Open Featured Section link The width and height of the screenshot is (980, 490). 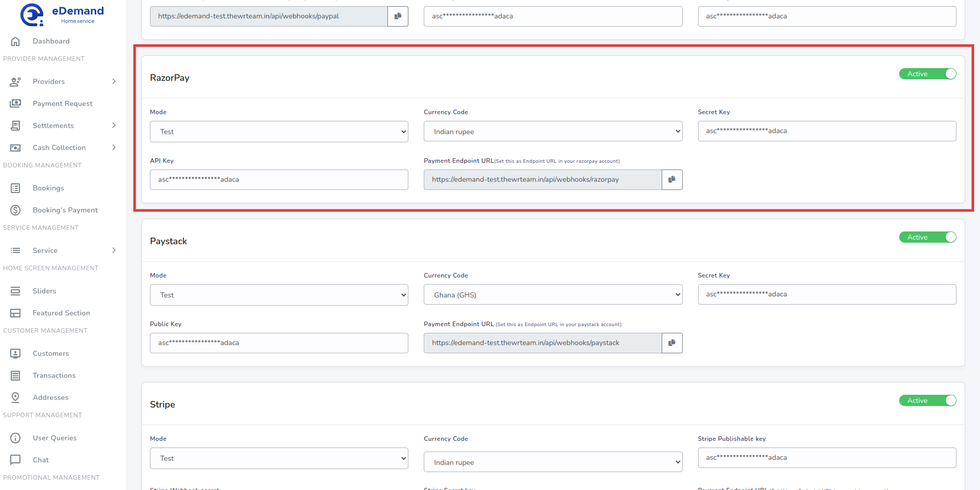[61, 313]
